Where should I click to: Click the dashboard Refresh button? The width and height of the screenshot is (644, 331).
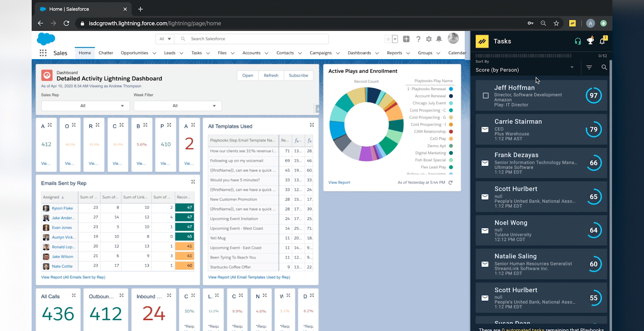click(271, 76)
